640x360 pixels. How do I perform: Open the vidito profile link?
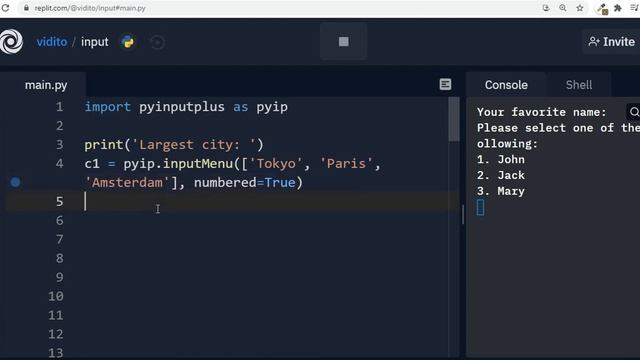(x=52, y=42)
